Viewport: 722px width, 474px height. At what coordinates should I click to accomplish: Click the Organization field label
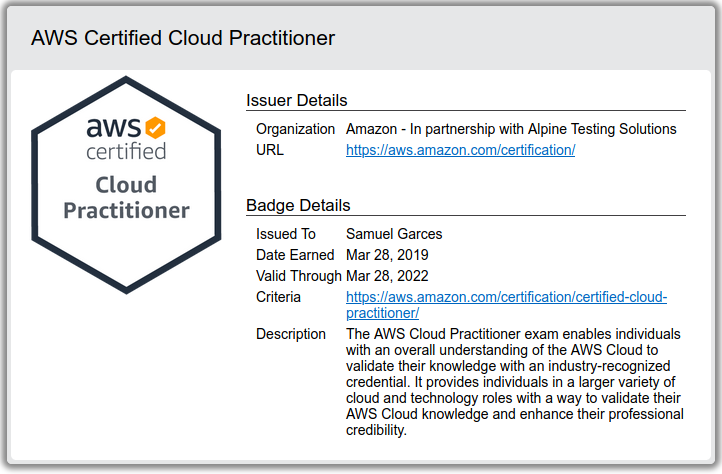pos(296,129)
